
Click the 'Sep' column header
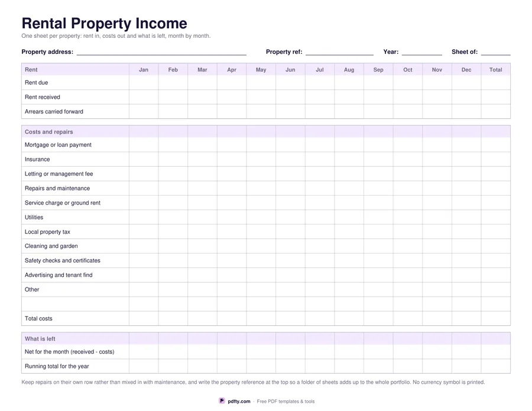tap(378, 70)
